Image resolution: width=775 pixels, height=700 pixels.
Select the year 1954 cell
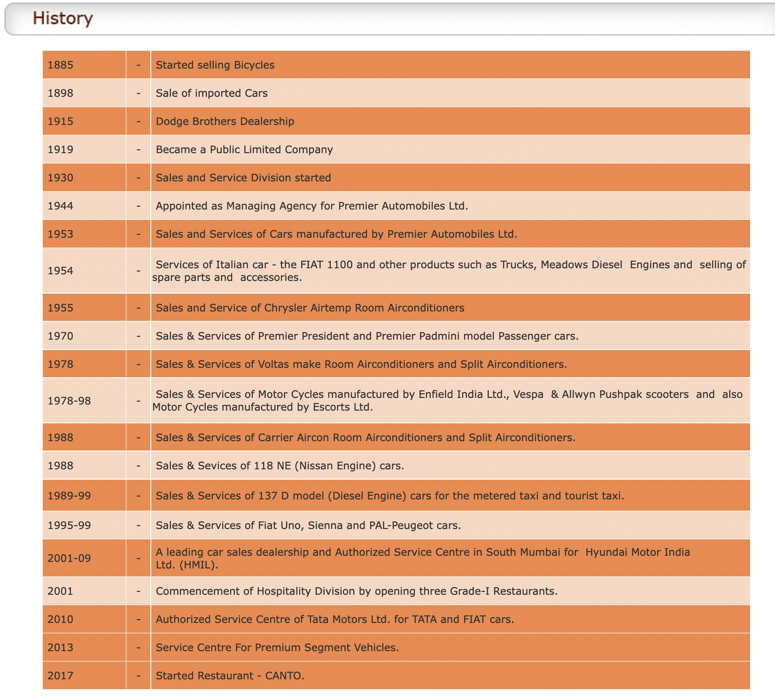point(84,271)
